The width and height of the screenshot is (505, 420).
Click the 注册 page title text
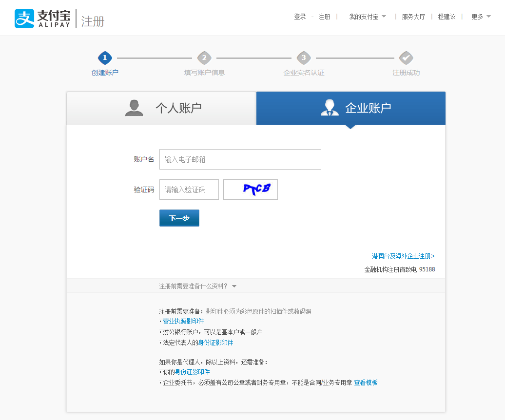(93, 21)
